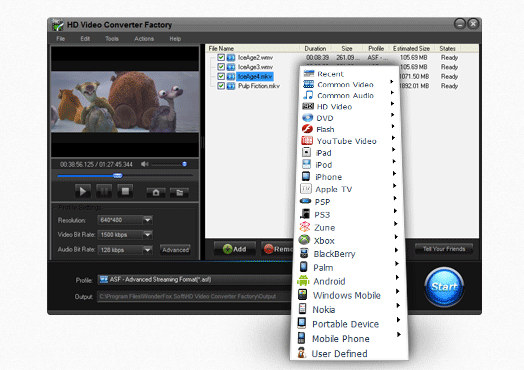Image resolution: width=524 pixels, height=370 pixels.
Task: Click the iPad device icon
Action: coord(306,152)
